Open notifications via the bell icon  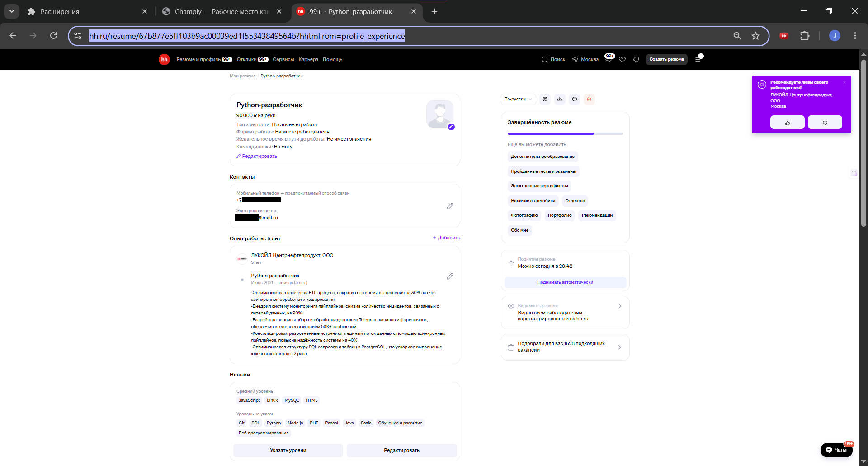(636, 59)
